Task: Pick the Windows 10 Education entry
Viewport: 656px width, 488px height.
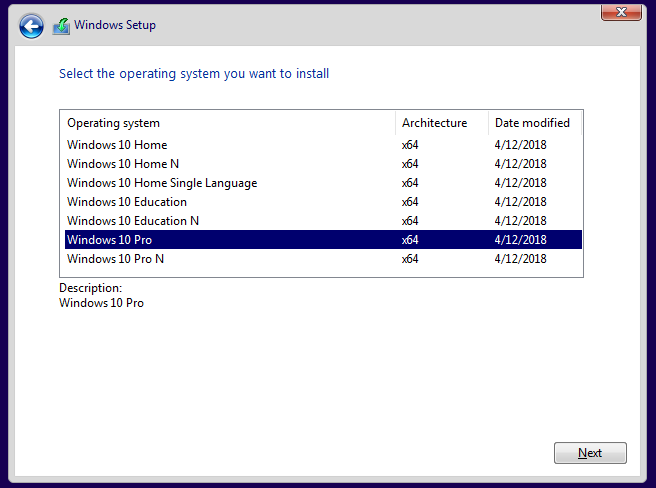Action: coord(323,202)
